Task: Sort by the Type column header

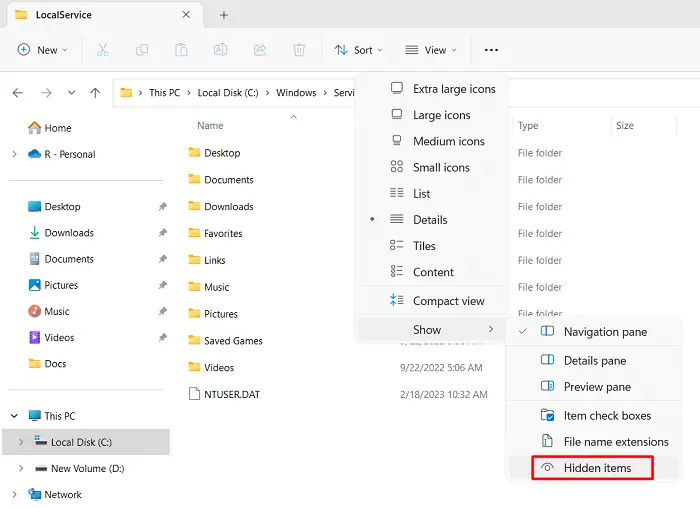Action: pyautogui.click(x=528, y=126)
